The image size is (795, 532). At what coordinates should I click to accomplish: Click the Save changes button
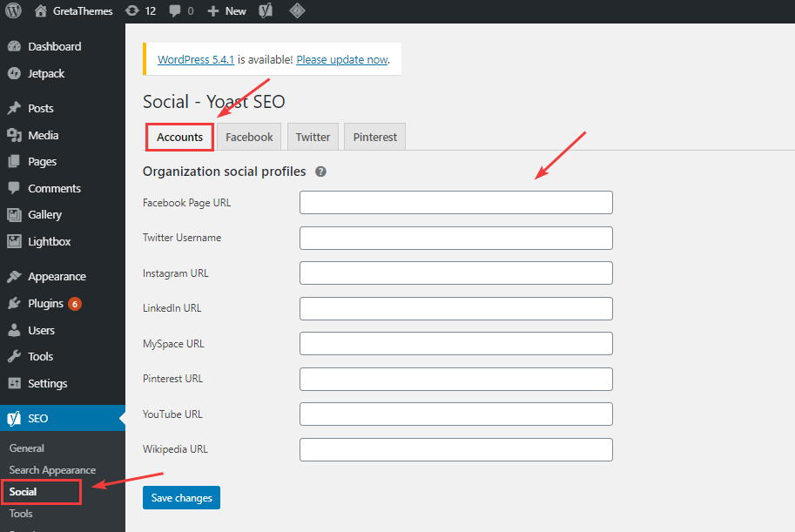181,497
